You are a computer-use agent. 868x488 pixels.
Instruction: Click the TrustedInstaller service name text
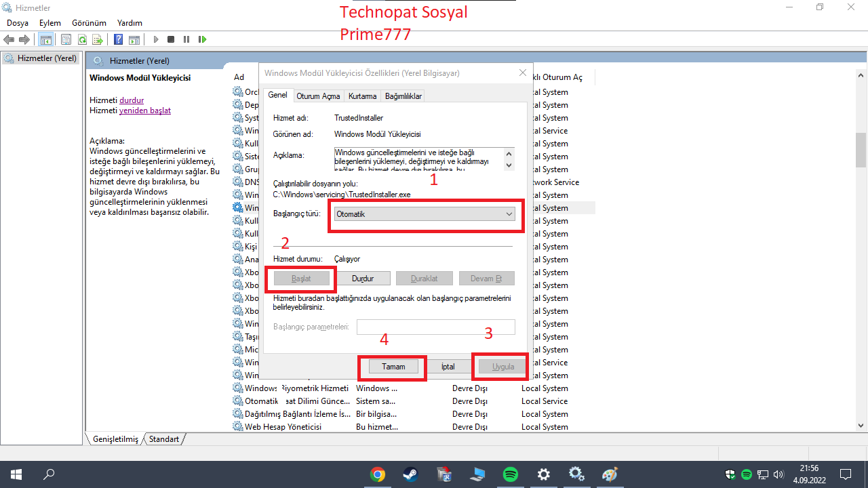(x=359, y=118)
